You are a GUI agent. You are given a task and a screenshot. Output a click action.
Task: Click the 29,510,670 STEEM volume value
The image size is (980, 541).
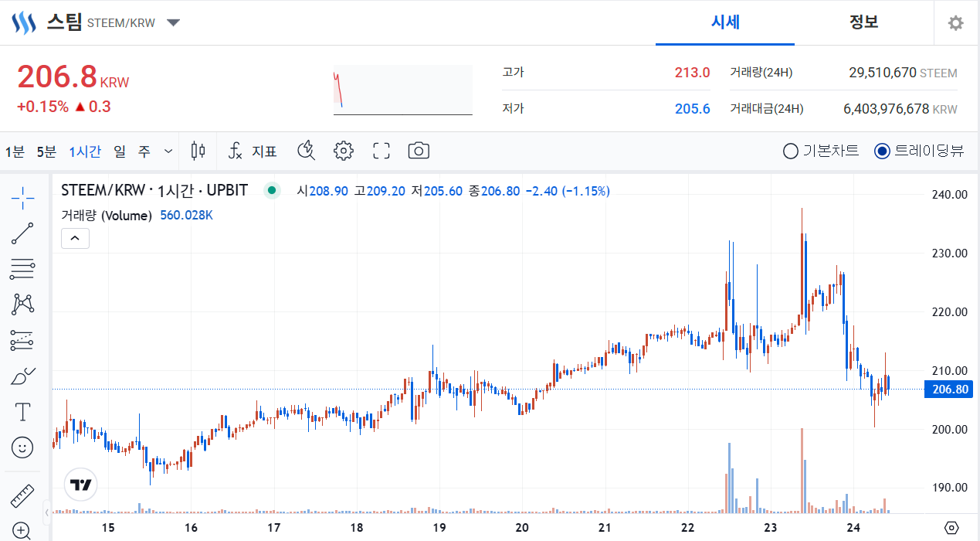(x=903, y=73)
